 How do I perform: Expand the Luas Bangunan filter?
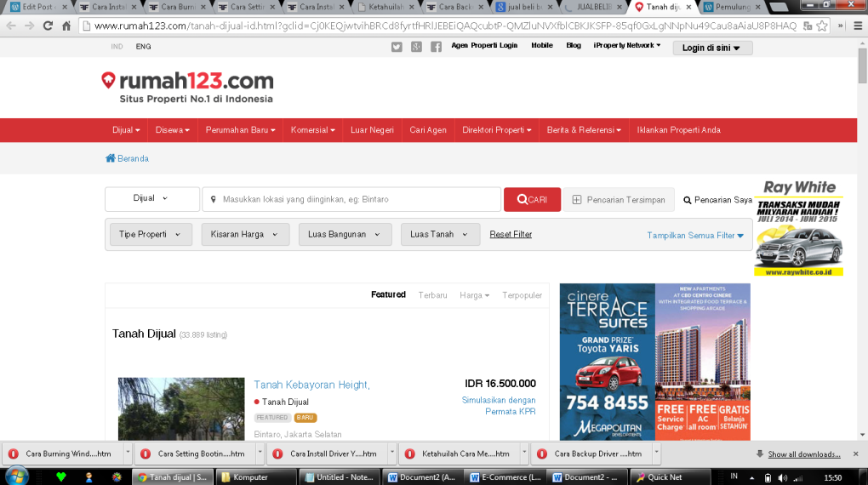[x=345, y=234]
